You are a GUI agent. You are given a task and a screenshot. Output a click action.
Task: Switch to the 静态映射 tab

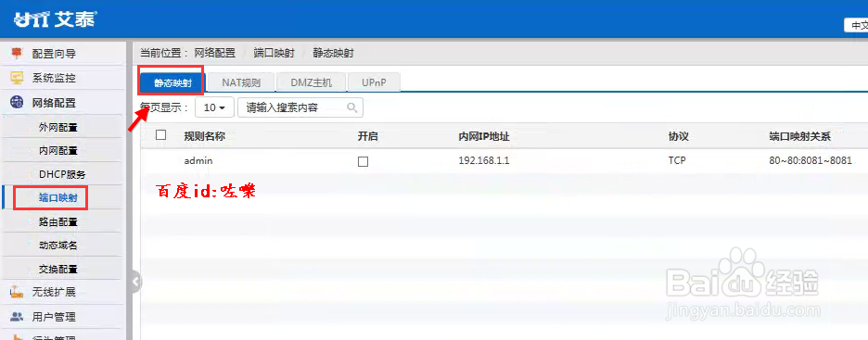point(172,83)
